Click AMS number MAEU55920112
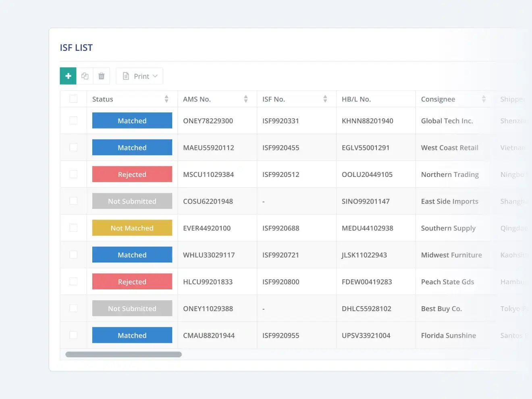Image resolution: width=532 pixels, height=399 pixels. (208, 148)
